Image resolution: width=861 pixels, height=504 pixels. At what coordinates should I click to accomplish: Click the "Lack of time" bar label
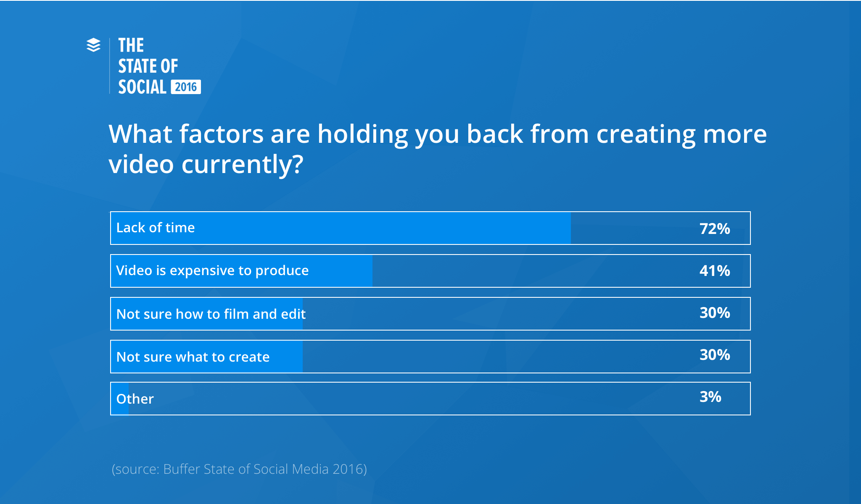156,228
